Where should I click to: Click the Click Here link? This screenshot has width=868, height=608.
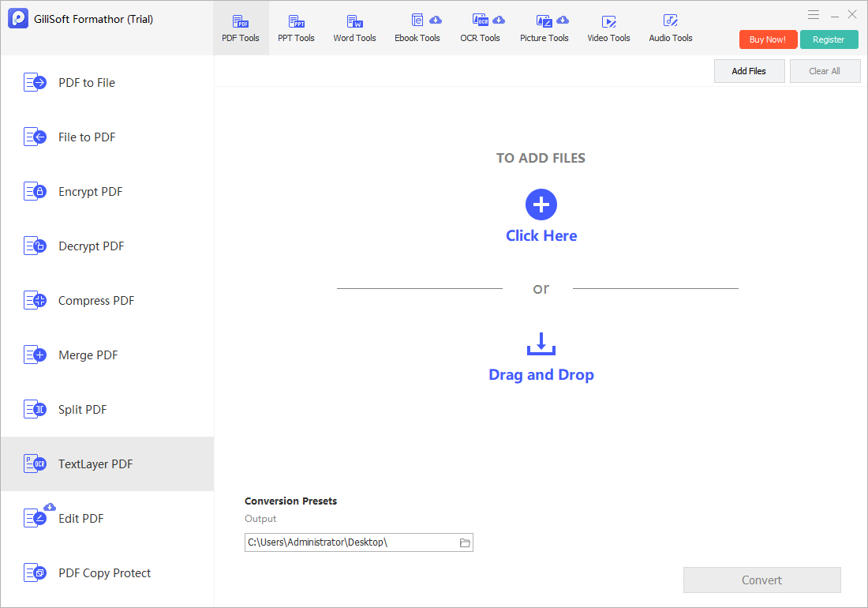[x=541, y=236]
